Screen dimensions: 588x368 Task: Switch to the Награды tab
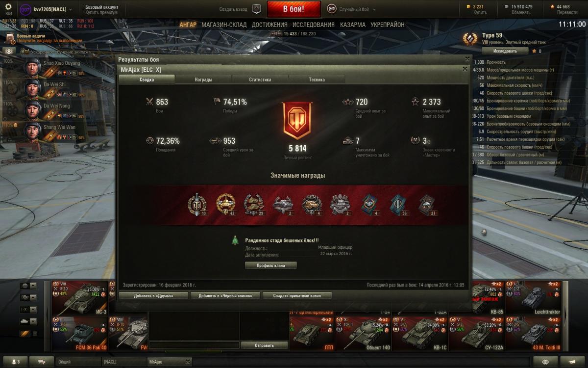[x=203, y=79]
